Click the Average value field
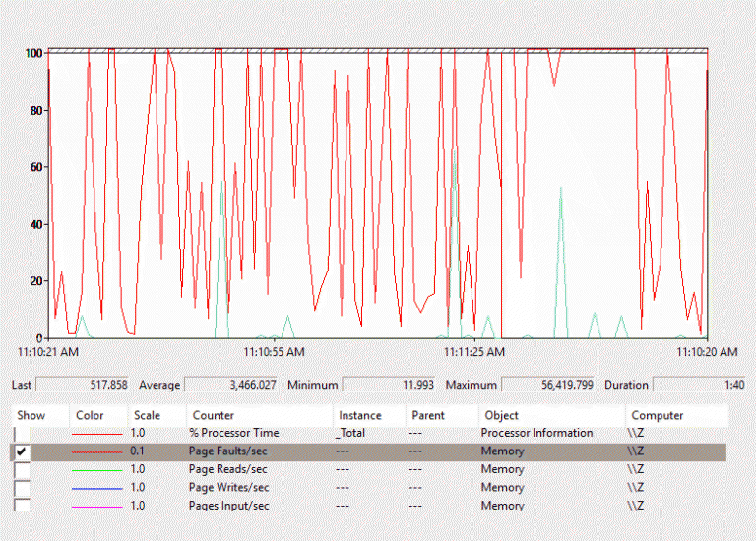 point(233,385)
